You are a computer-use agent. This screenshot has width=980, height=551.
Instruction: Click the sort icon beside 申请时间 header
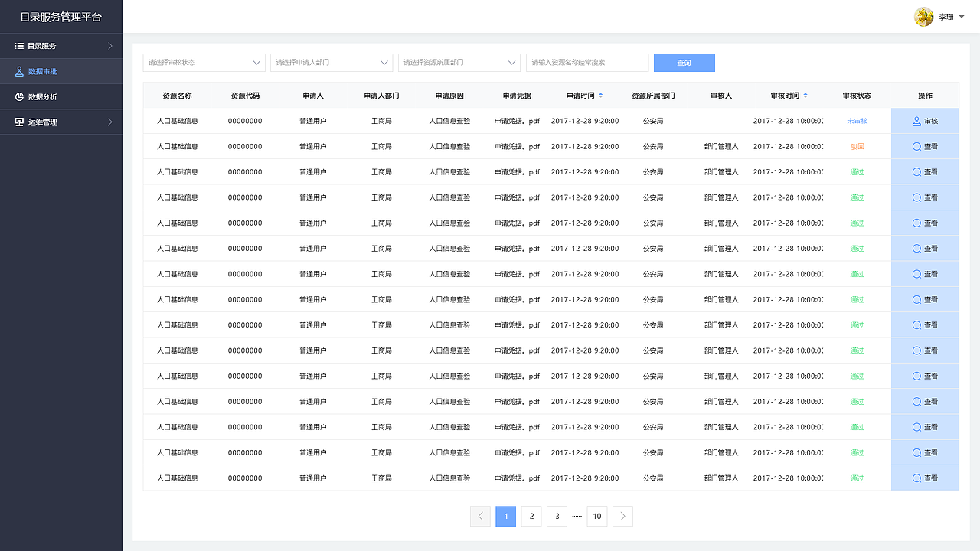click(x=600, y=96)
